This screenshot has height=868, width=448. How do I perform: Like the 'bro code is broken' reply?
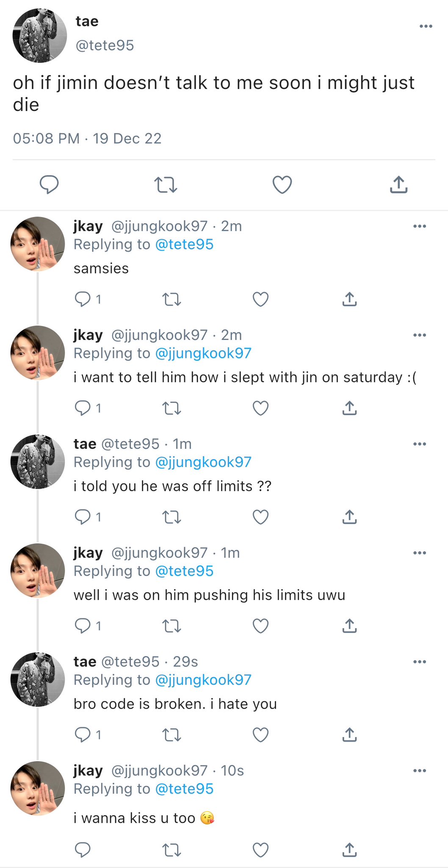click(260, 734)
